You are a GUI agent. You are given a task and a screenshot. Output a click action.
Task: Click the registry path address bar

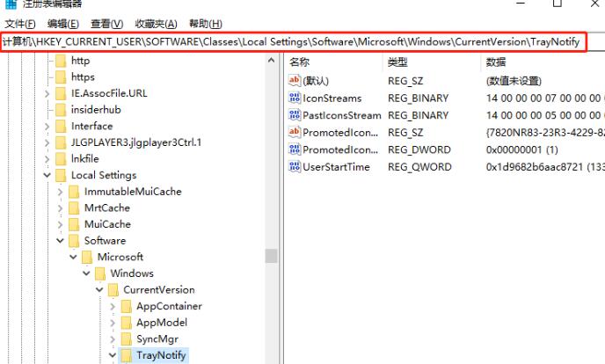292,42
